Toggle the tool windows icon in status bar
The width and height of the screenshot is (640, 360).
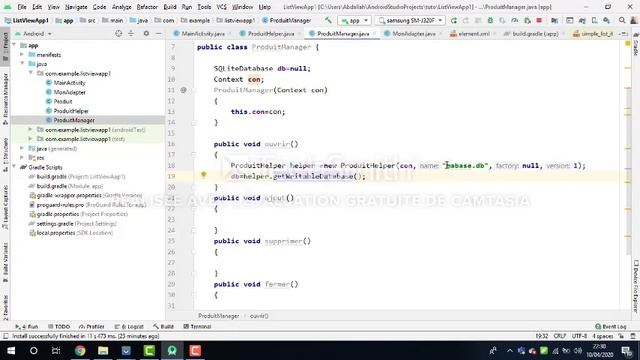(5, 336)
